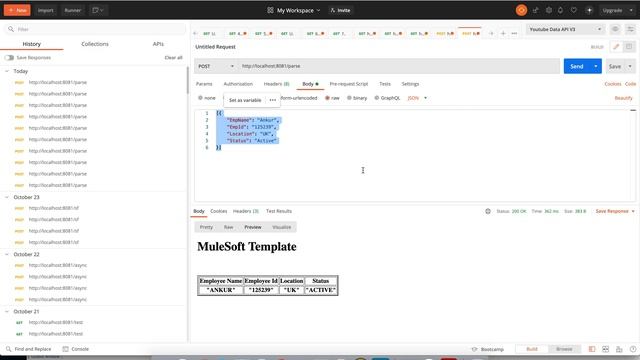Select the form-urlencoded body option
This screenshot has width=640, height=360.
click(x=299, y=98)
